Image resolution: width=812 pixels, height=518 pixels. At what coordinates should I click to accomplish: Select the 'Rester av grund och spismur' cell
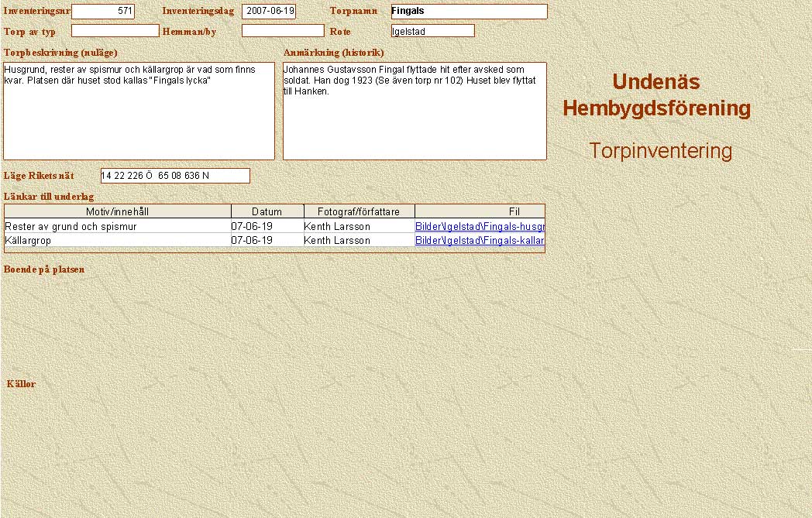pos(71,227)
